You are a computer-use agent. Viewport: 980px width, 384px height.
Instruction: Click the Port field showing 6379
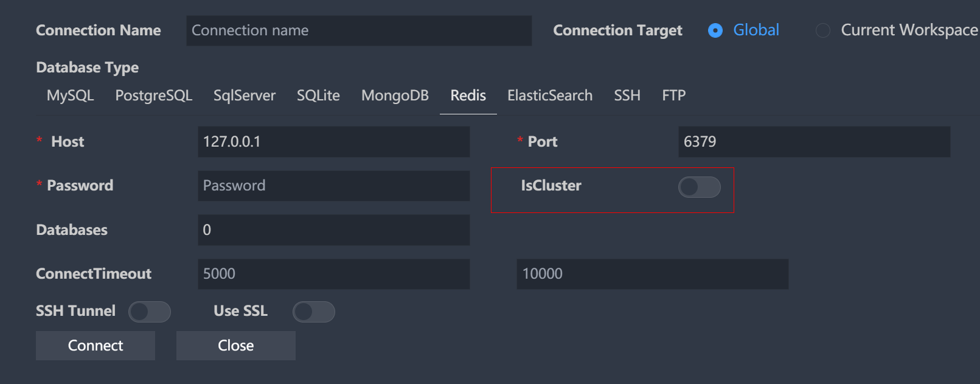pos(814,142)
